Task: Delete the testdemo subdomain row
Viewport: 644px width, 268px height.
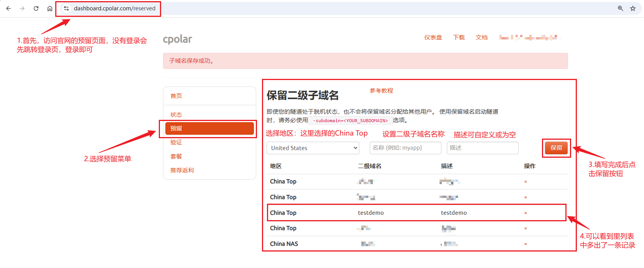Action: 525,213
